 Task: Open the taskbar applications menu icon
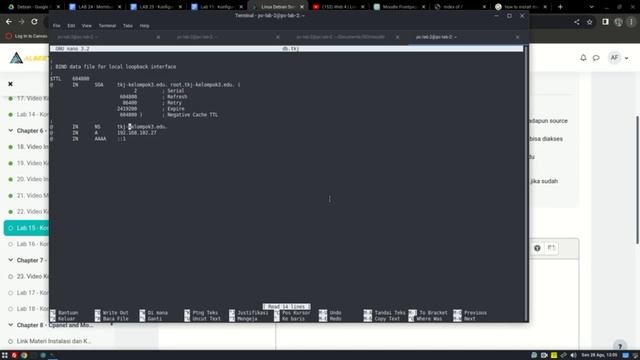5,356
